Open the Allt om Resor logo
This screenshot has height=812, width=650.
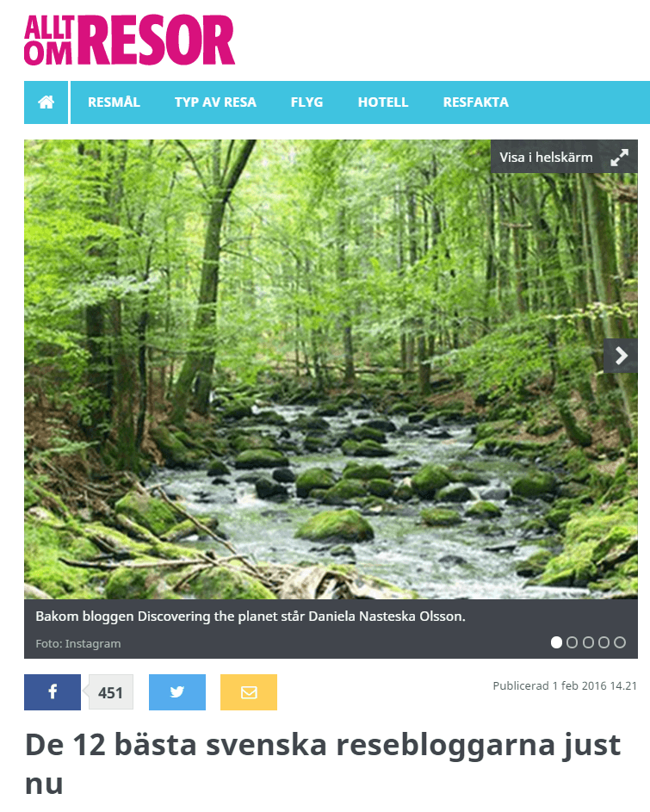(129, 40)
